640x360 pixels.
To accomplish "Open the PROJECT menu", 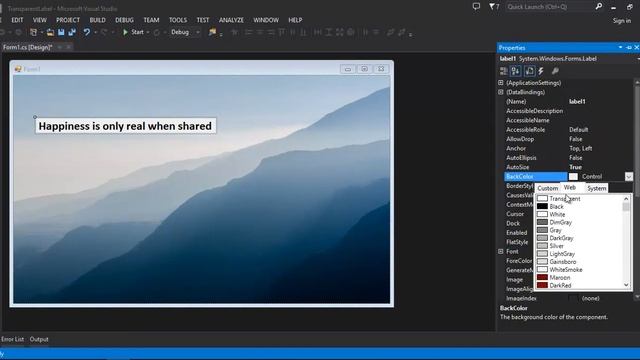I will (68, 20).
